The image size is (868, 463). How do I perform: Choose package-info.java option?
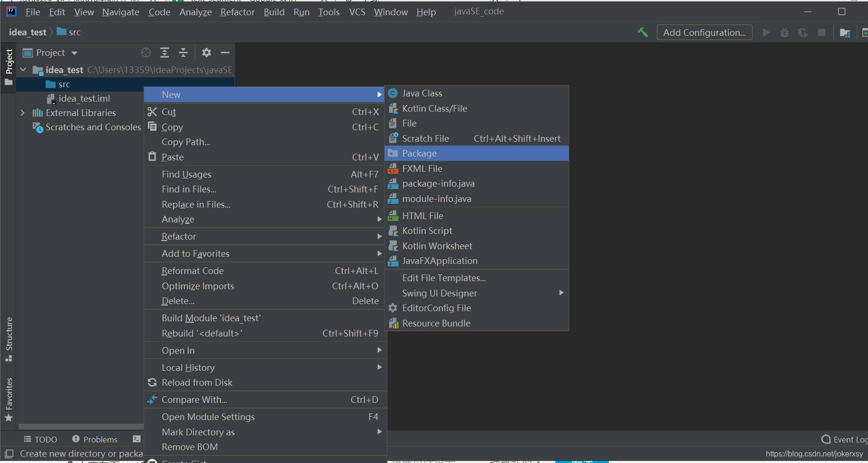pos(477,183)
